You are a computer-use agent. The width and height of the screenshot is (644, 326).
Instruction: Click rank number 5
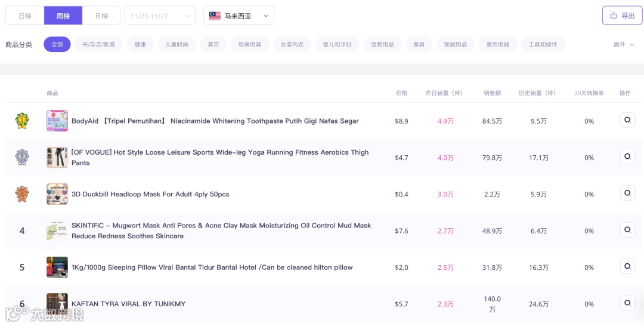(x=22, y=267)
